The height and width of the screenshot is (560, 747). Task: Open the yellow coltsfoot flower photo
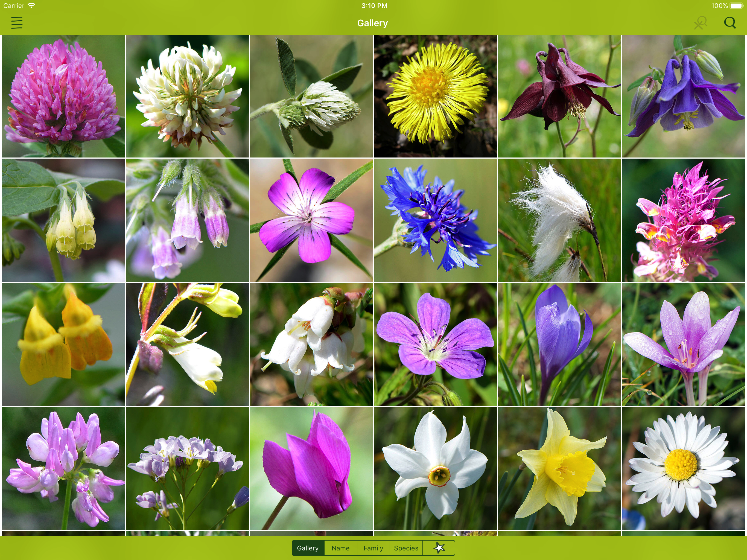point(435,96)
